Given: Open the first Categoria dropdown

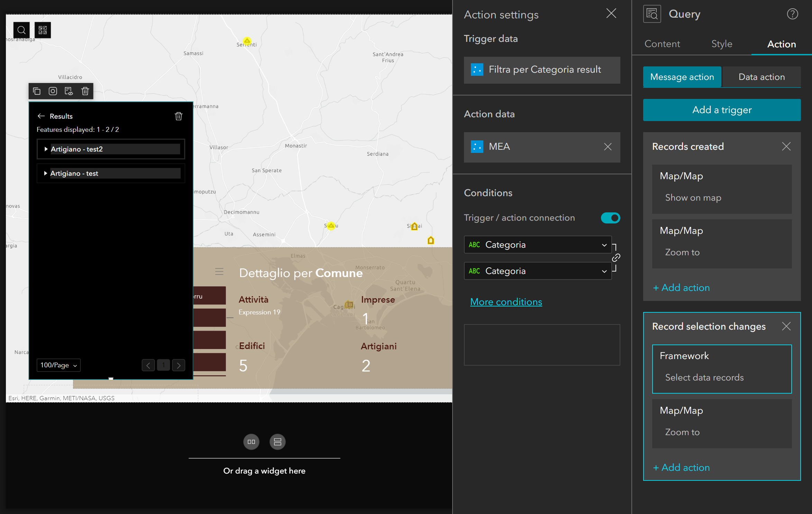Looking at the screenshot, I should click(x=538, y=245).
